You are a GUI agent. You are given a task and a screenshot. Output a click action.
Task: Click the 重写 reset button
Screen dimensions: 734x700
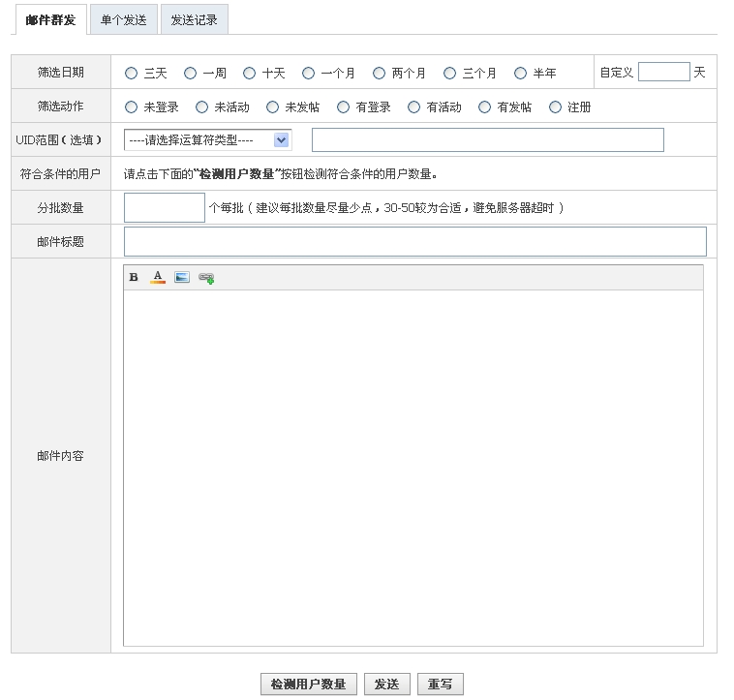pyautogui.click(x=441, y=685)
